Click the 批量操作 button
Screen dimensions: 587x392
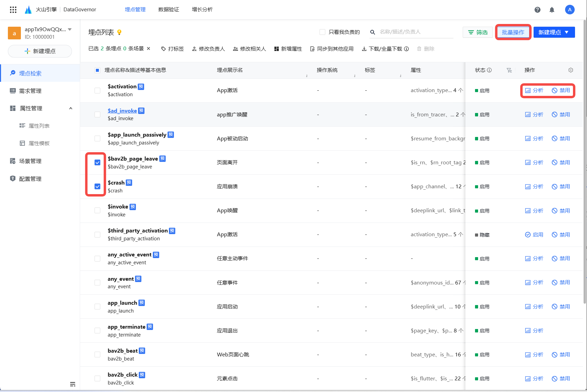tap(513, 32)
